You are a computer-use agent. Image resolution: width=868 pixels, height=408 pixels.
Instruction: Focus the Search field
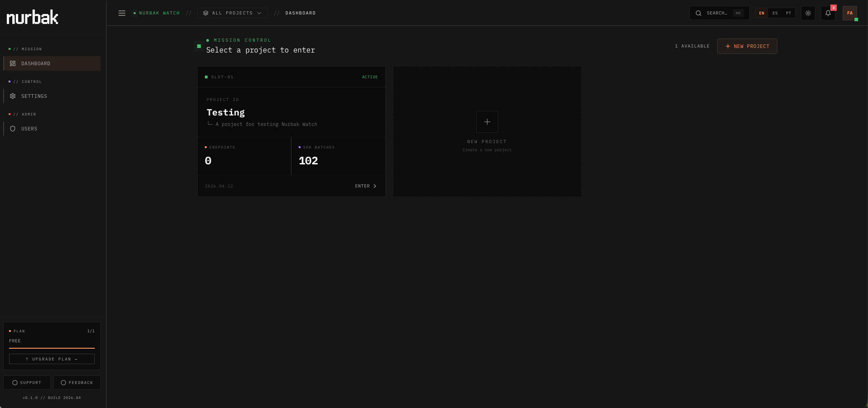coord(719,13)
